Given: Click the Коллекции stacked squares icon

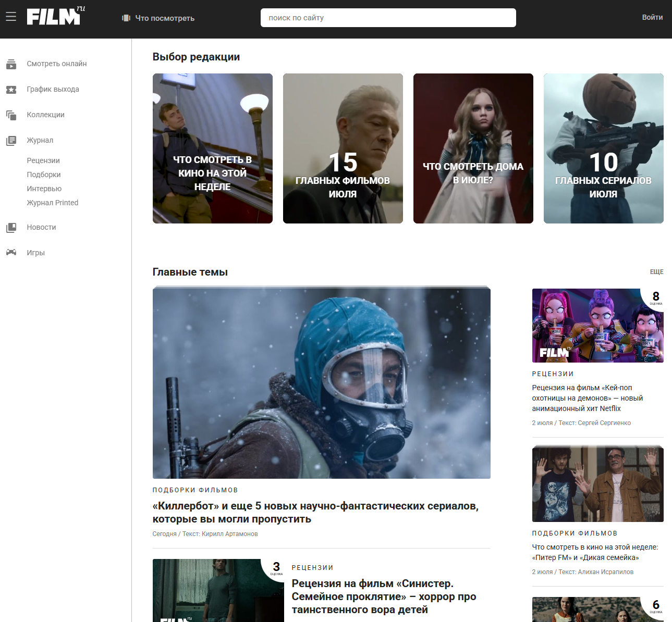Looking at the screenshot, I should pos(11,115).
